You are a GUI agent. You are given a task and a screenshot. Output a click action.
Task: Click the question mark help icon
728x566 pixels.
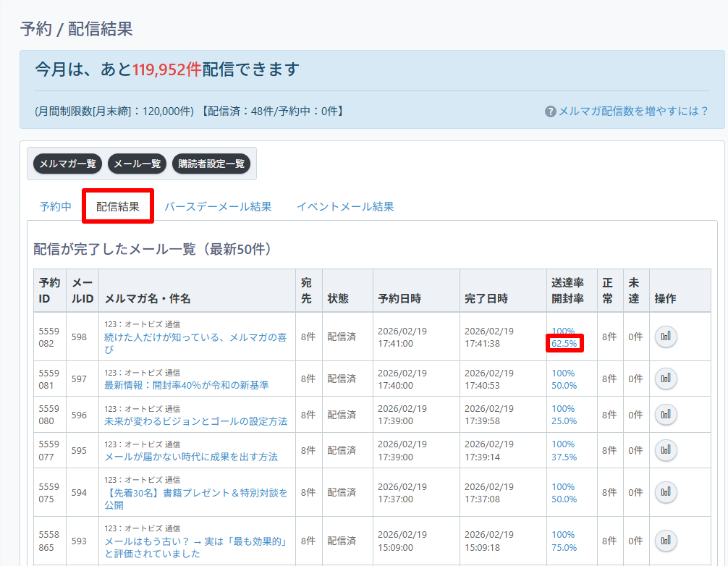pyautogui.click(x=551, y=111)
